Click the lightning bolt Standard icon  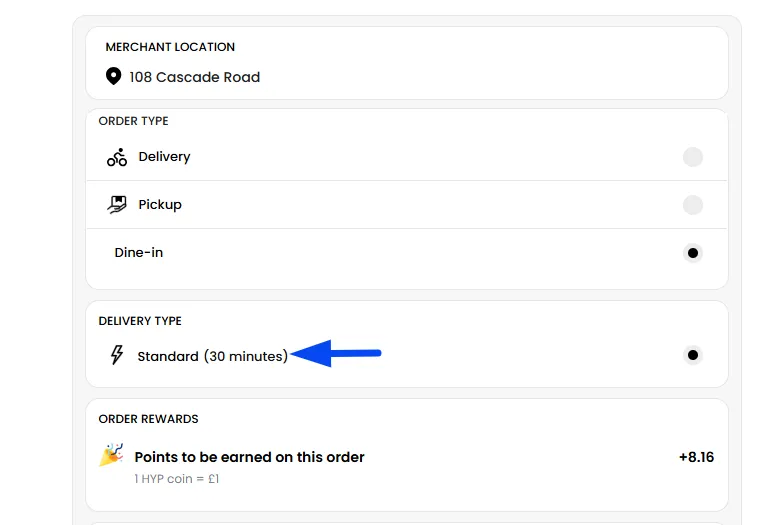tap(117, 355)
